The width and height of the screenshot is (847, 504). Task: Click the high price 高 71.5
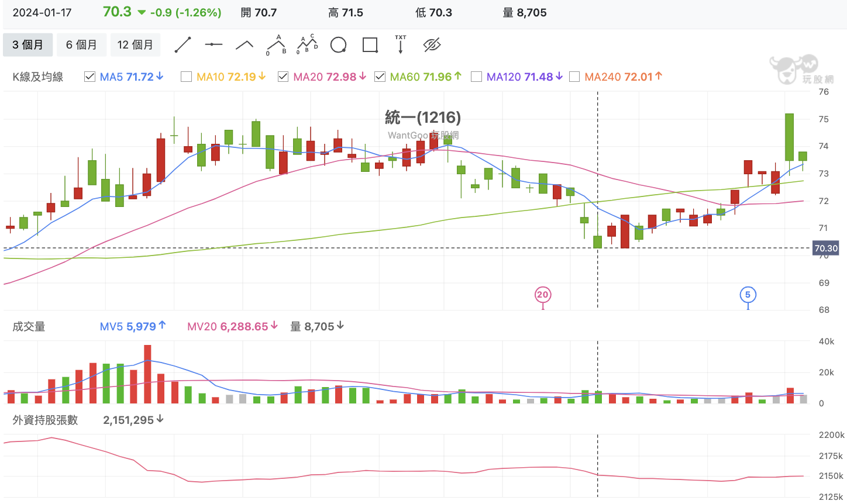click(346, 12)
